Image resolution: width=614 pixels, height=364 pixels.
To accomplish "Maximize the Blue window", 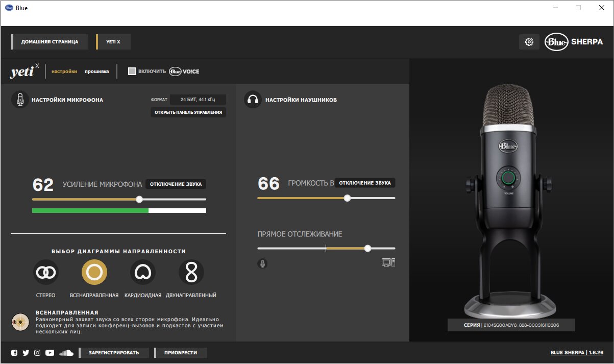I will click(x=578, y=8).
